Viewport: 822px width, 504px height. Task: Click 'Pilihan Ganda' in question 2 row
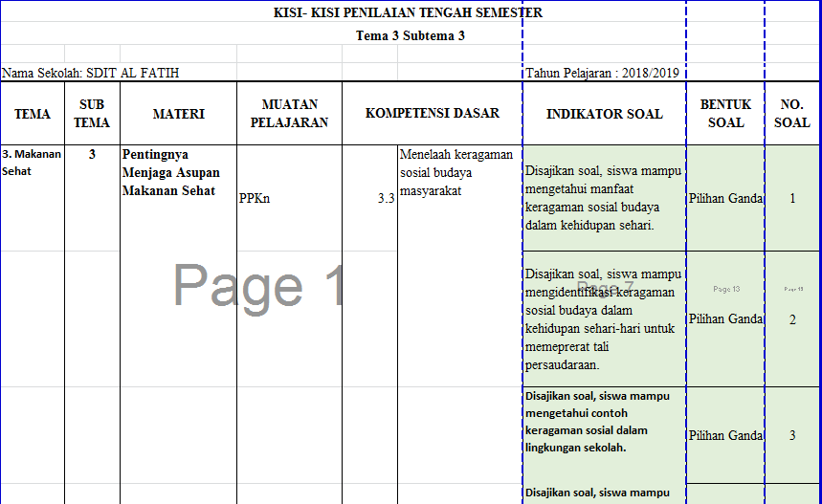click(725, 319)
